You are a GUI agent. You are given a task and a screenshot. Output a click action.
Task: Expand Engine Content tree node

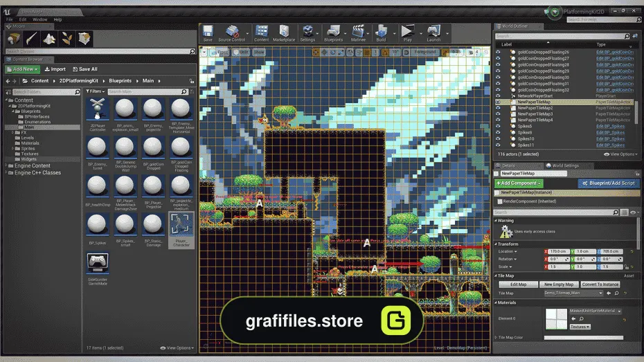click(x=6, y=166)
